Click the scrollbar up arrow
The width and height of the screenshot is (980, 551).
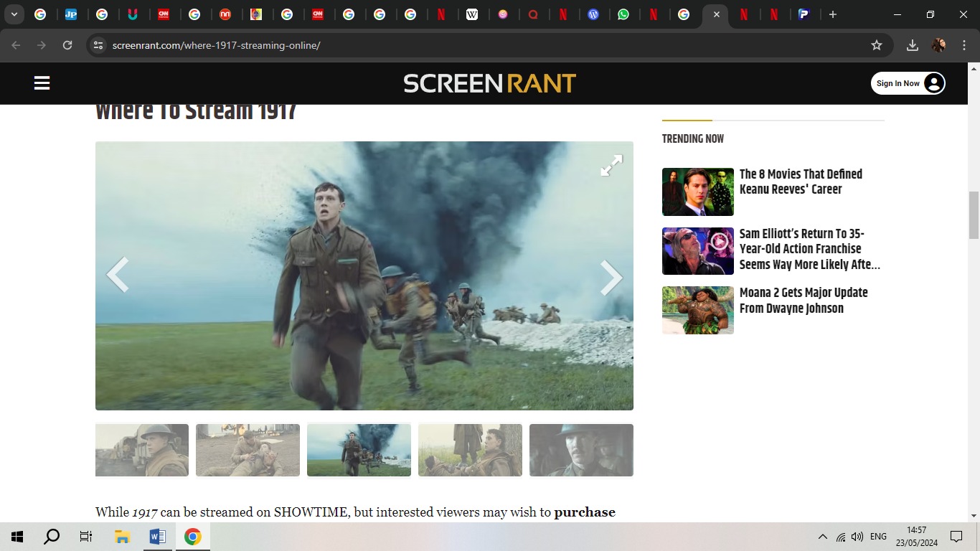[974, 68]
